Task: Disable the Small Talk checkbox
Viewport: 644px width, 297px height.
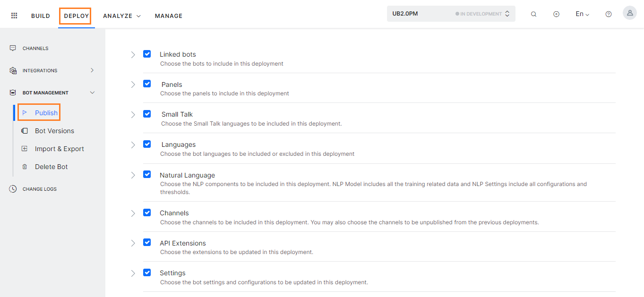Action: point(147,114)
